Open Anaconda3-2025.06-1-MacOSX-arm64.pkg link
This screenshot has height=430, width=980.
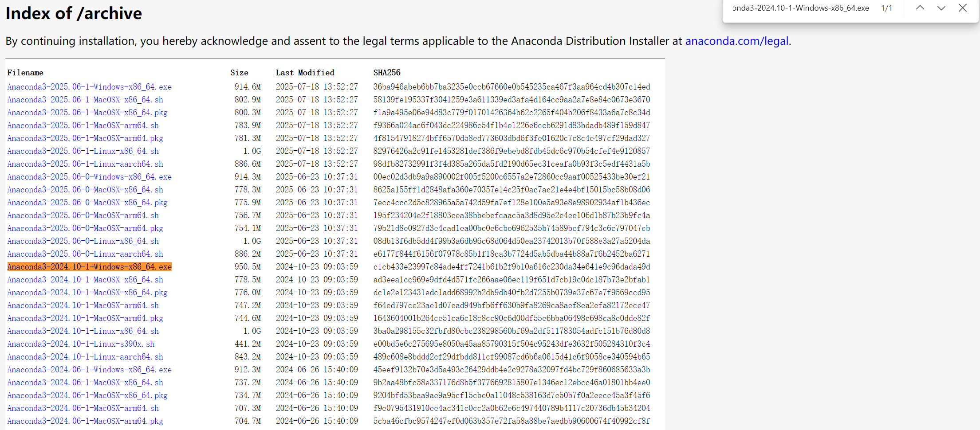click(85, 138)
